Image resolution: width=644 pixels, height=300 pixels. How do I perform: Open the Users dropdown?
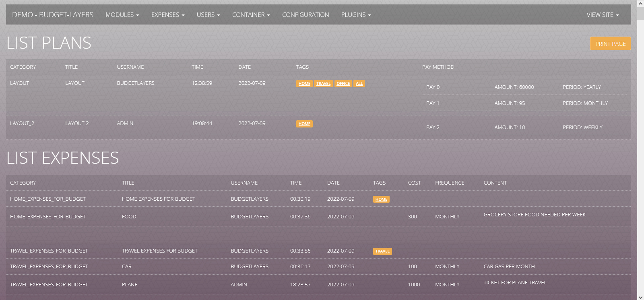(x=208, y=15)
